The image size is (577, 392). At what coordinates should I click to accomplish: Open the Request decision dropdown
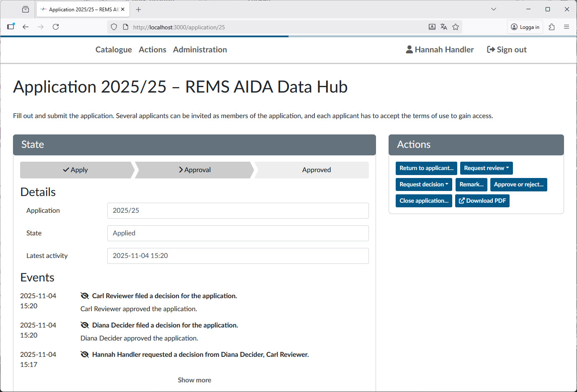click(x=424, y=184)
